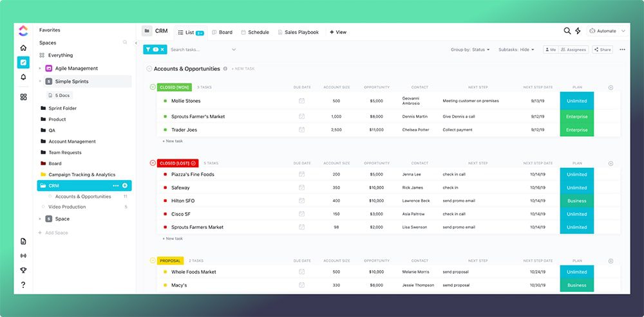This screenshot has width=644, height=317.
Task: Click the Business plan tag for Hilton SFO
Action: click(x=576, y=201)
